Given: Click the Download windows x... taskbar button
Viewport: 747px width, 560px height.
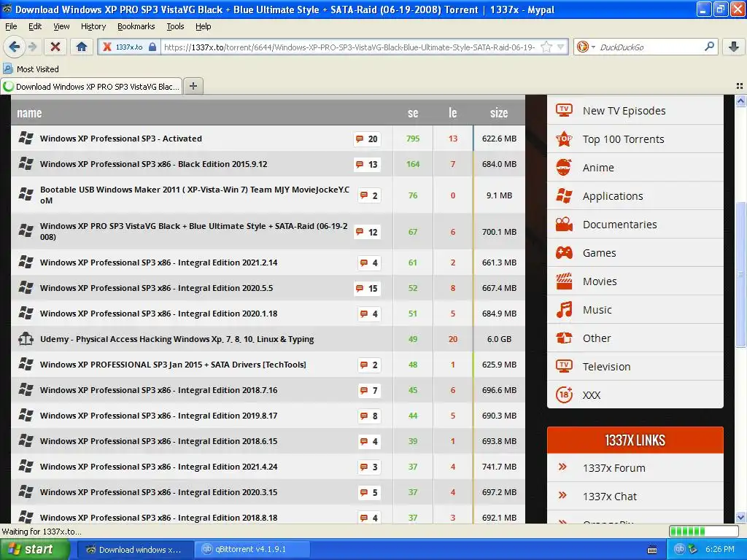Looking at the screenshot, I should click(x=135, y=549).
